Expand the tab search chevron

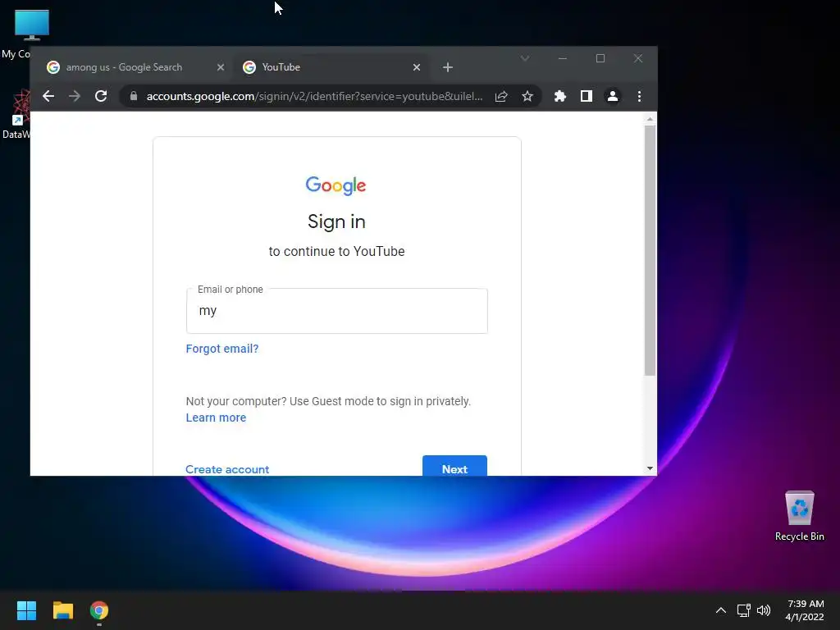pyautogui.click(x=525, y=58)
